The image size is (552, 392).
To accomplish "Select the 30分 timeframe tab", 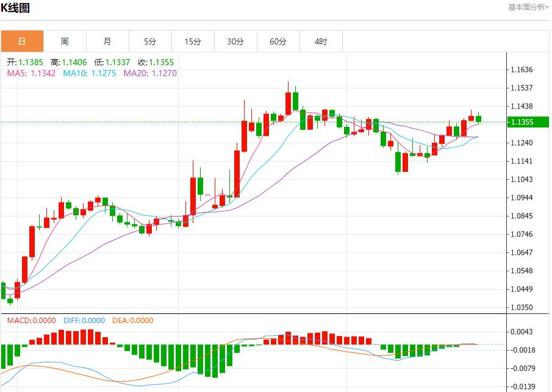I will (x=235, y=41).
